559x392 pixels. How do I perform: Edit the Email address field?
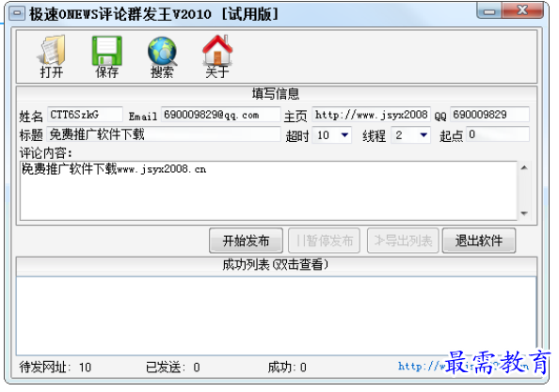220,115
